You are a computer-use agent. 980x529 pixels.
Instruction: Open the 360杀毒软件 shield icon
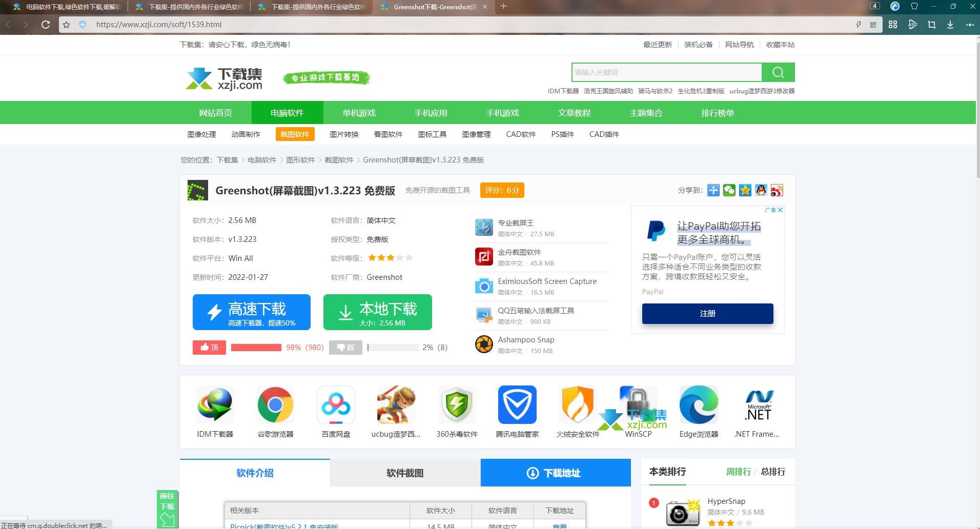point(457,405)
